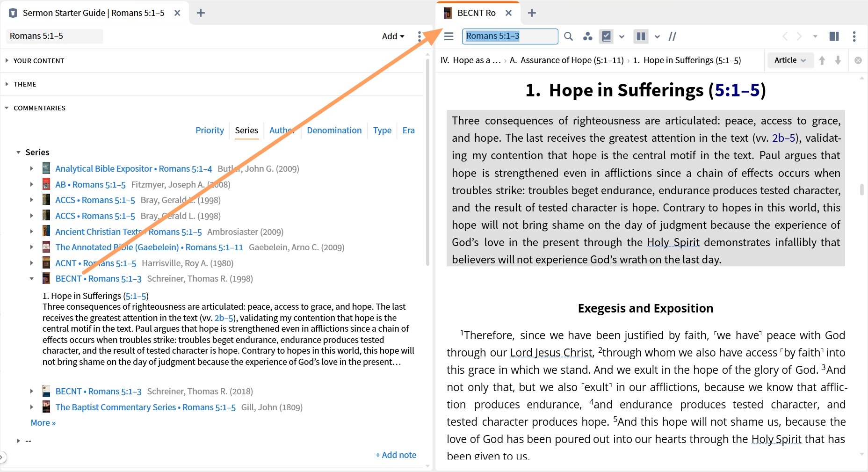The width and height of the screenshot is (868, 472).
Task: Go forward with the right chevron icon
Action: coord(799,36)
